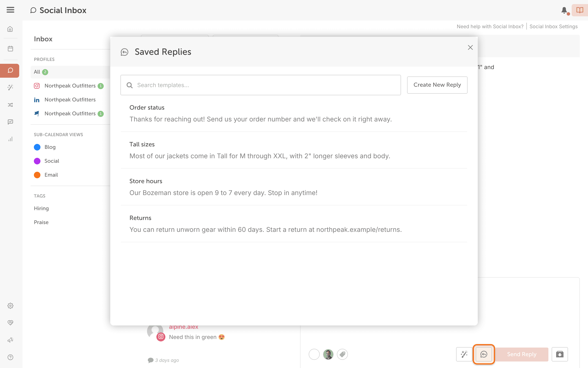Filter by the Hiring tag

tap(41, 209)
